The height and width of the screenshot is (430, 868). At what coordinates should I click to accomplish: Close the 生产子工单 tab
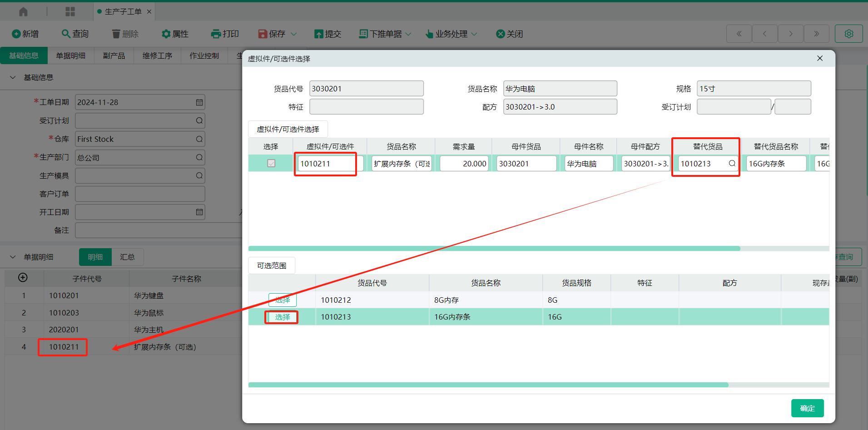click(x=149, y=11)
